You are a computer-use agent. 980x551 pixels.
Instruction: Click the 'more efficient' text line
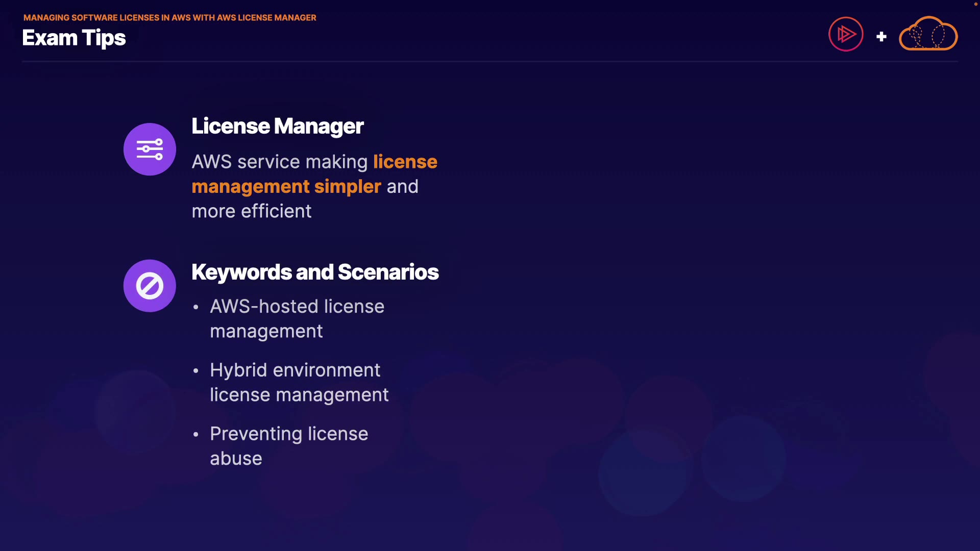(251, 211)
